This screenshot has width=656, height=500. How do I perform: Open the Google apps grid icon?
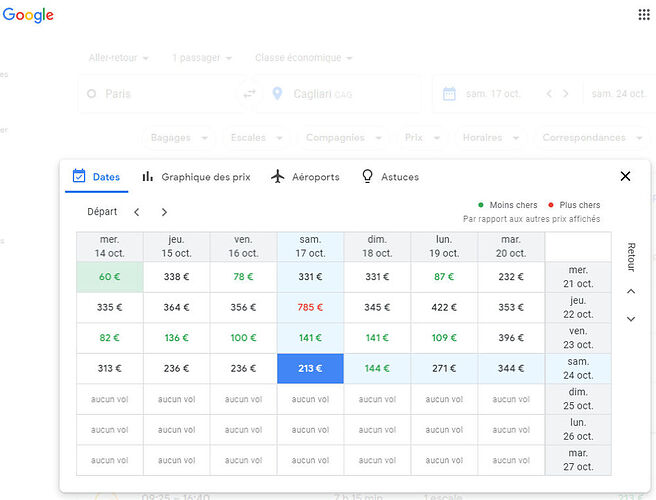[x=644, y=15]
